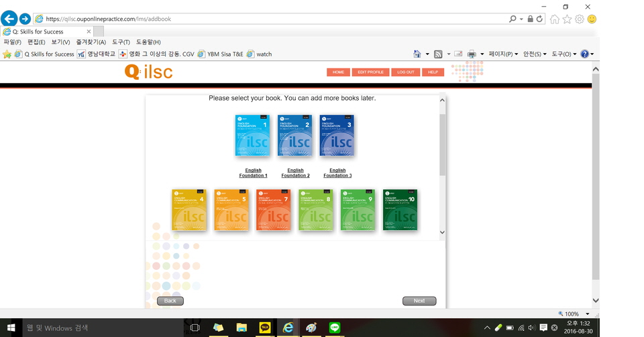Image resolution: width=644 pixels, height=337 pixels.
Task: Open the 편집(E) menu
Action: pyautogui.click(x=36, y=42)
